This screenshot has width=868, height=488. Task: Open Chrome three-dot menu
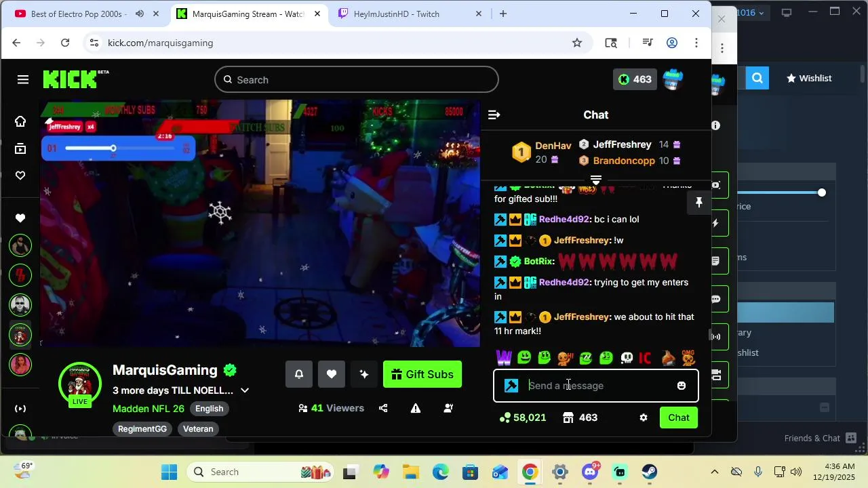(x=696, y=43)
